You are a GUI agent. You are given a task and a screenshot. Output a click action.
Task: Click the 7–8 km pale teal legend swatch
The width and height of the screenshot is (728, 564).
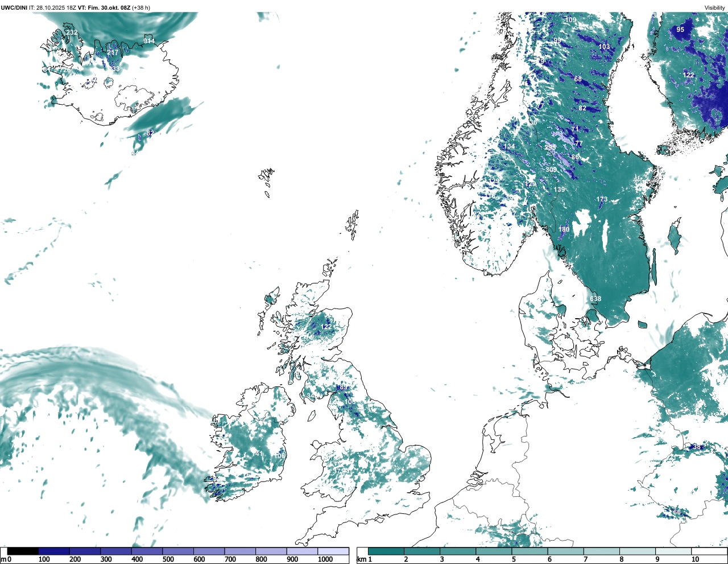click(x=601, y=551)
